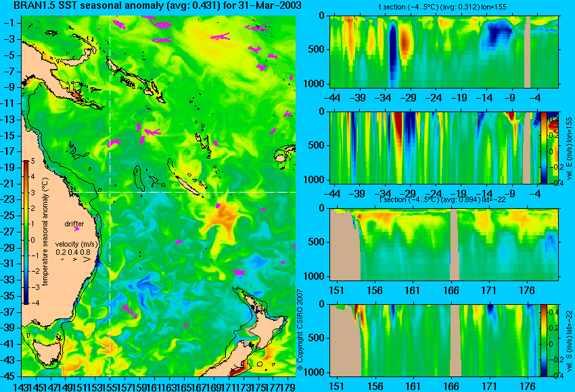
Task: Click the horizontal dashed white line at latitude -22
Action: (183, 192)
